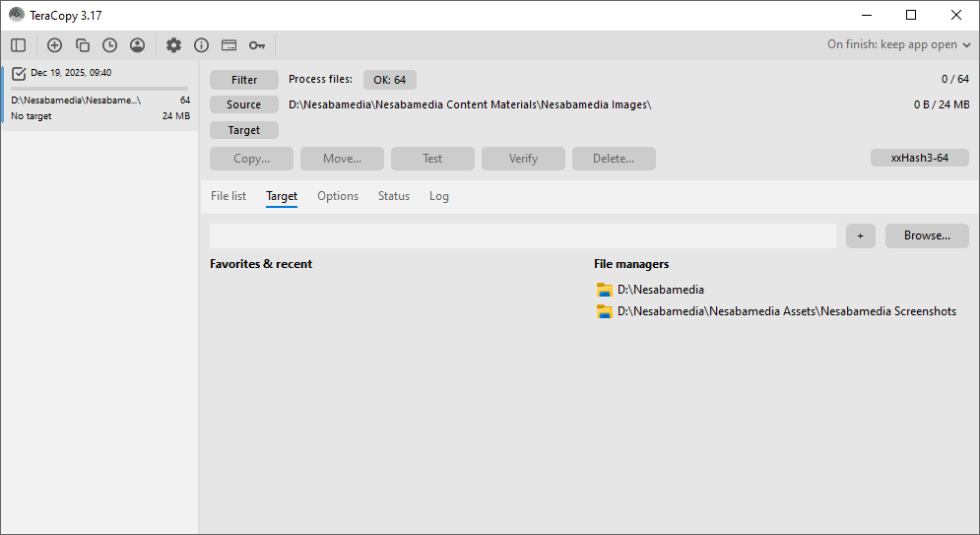Click the add new job plus icon

pos(54,45)
